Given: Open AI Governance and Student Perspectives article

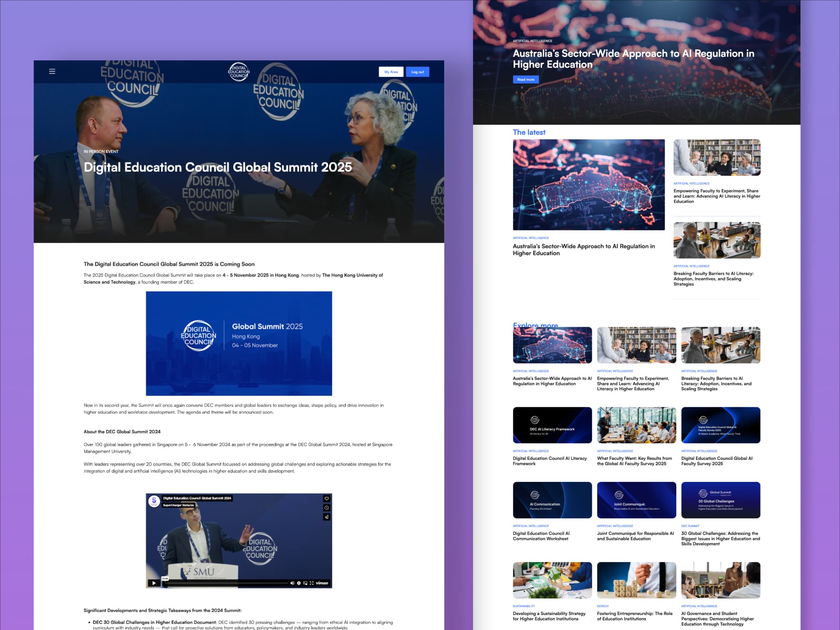Looking at the screenshot, I should (x=717, y=618).
